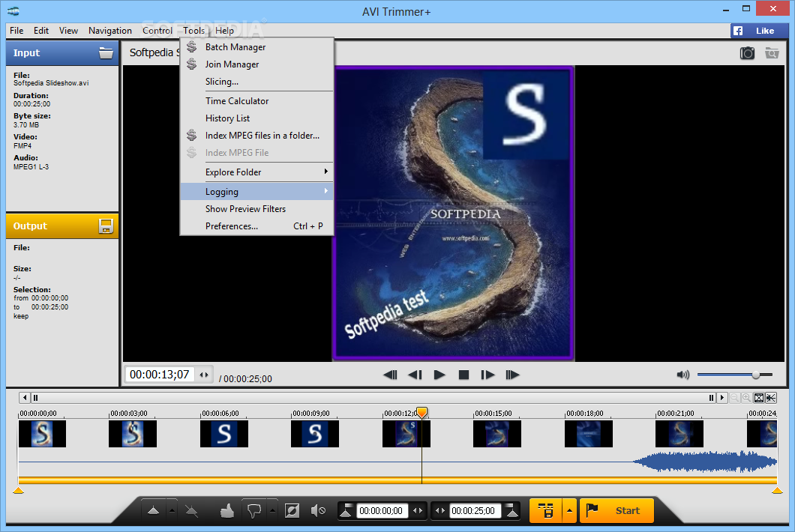The width and height of the screenshot is (795, 532).
Task: Open Preferences... from the menu
Action: (x=257, y=226)
